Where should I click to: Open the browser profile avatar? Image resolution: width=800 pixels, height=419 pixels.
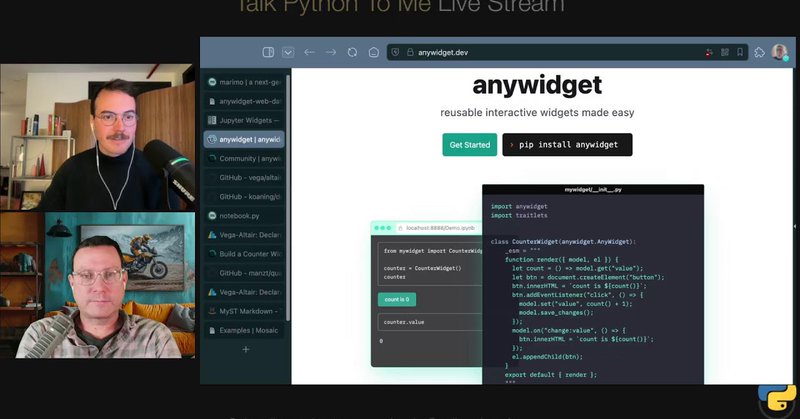tap(779, 52)
